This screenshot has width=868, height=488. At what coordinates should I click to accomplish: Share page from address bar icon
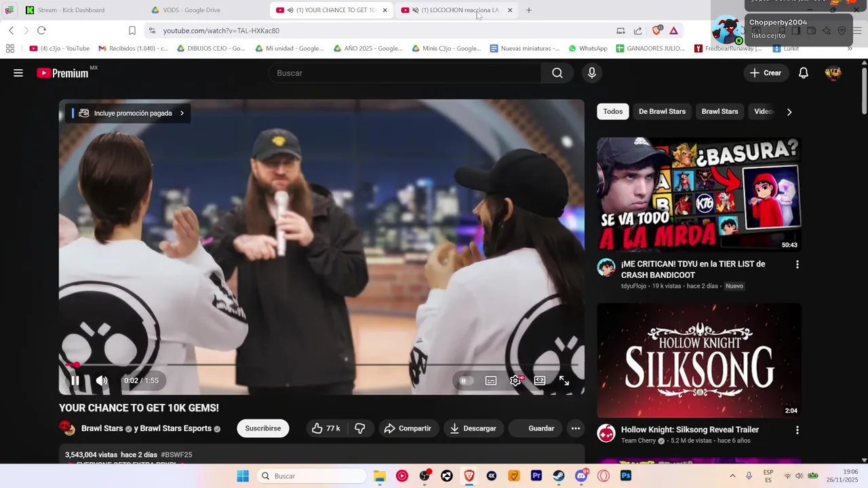coord(638,30)
